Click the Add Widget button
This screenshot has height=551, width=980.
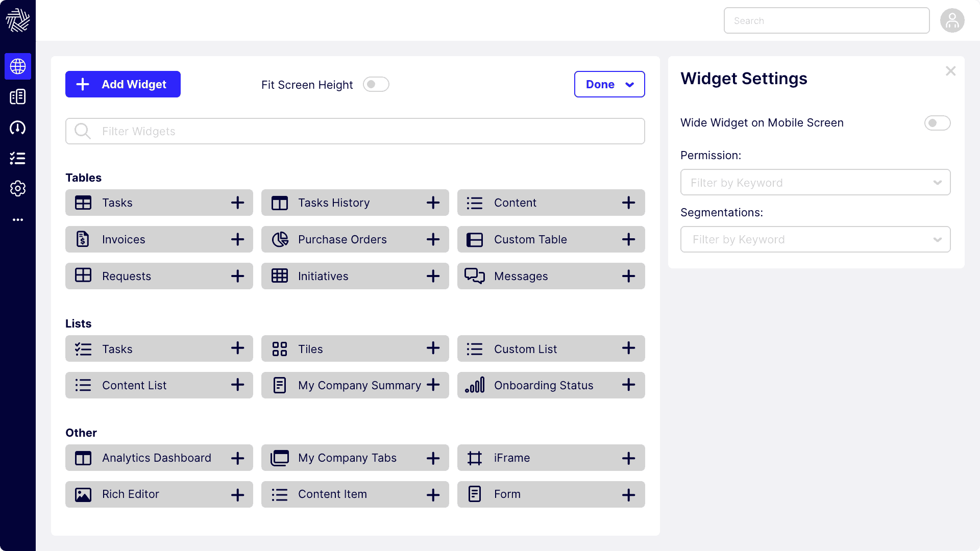point(123,85)
